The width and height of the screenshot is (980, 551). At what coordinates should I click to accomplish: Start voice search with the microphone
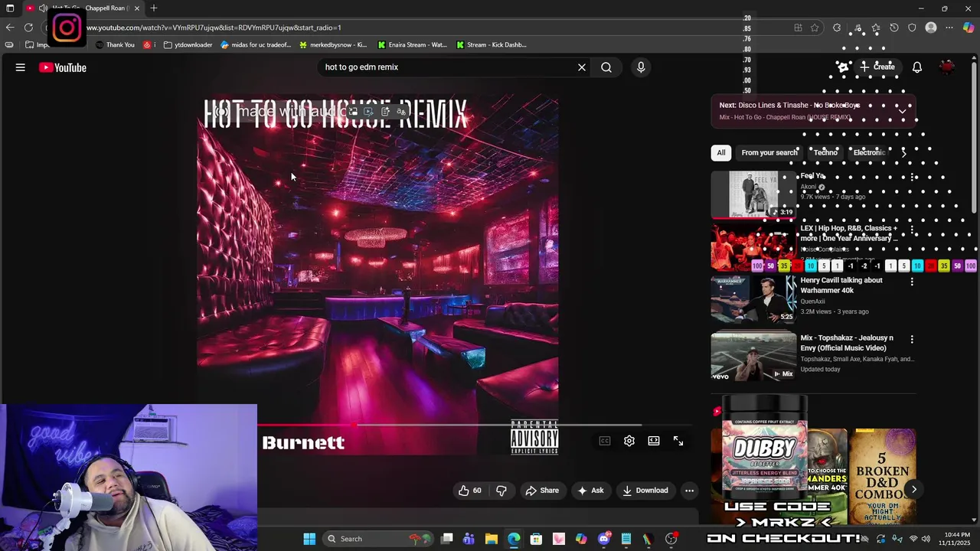click(641, 67)
